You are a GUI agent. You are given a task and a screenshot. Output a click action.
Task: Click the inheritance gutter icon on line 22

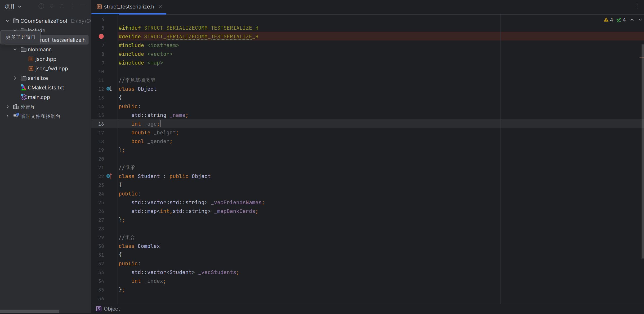tap(109, 176)
